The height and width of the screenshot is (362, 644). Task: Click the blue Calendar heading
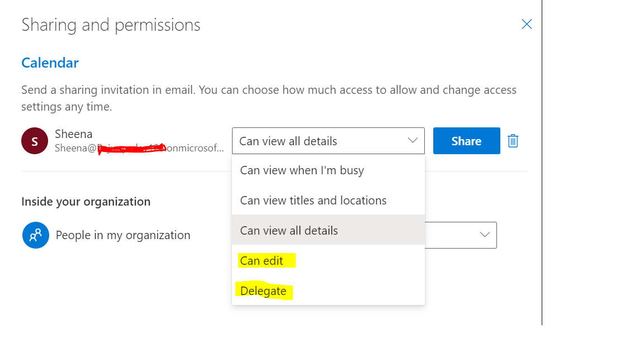click(x=50, y=63)
